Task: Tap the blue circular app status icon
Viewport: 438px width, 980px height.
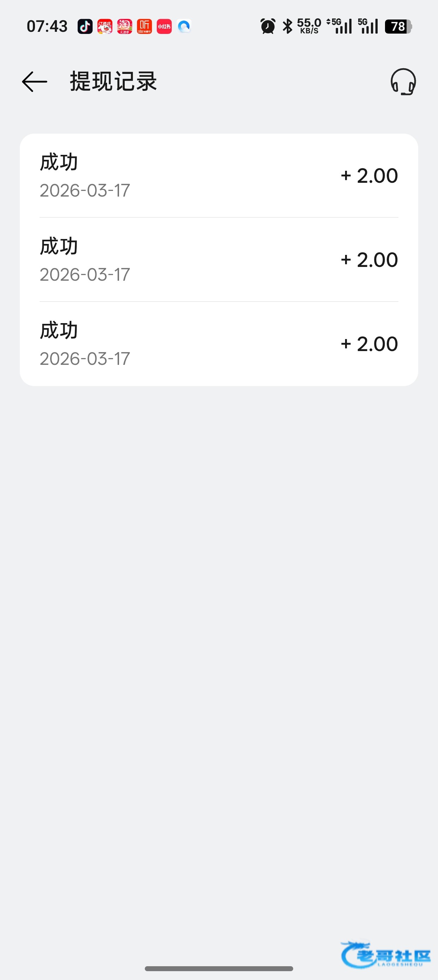Action: click(x=184, y=27)
